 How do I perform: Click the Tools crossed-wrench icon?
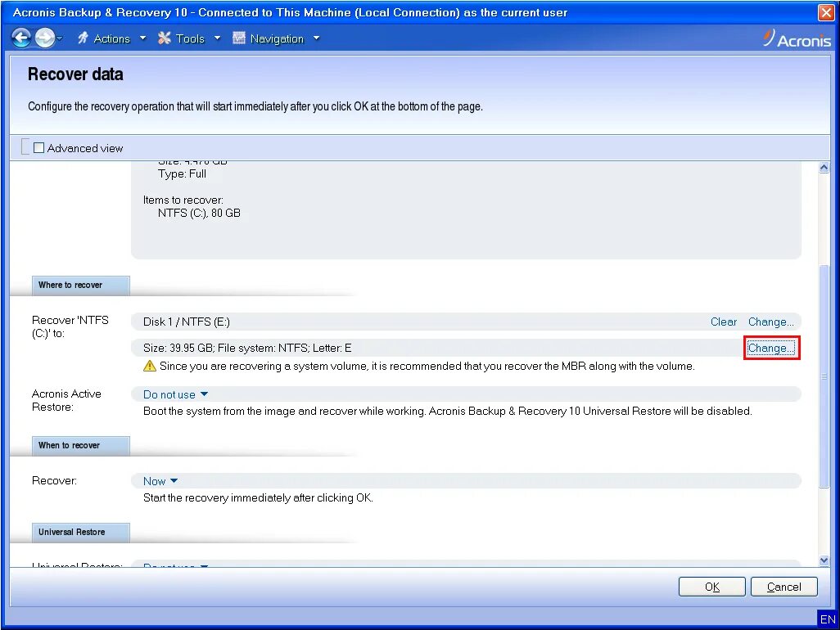click(x=164, y=38)
